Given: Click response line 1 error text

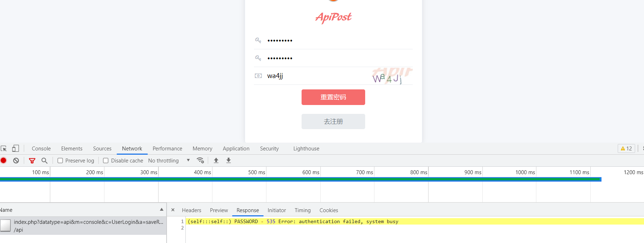Looking at the screenshot, I should click(293, 221).
